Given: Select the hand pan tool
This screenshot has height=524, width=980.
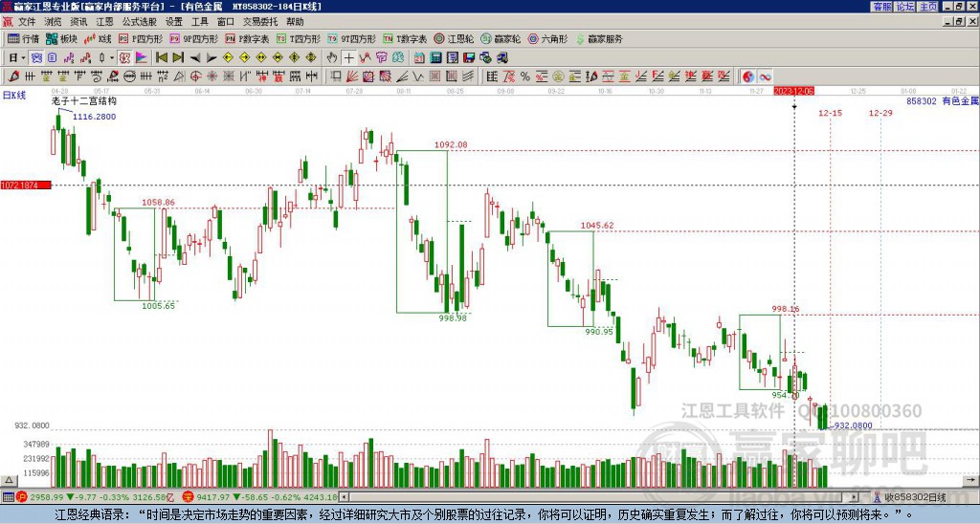Looking at the screenshot, I should (x=332, y=58).
